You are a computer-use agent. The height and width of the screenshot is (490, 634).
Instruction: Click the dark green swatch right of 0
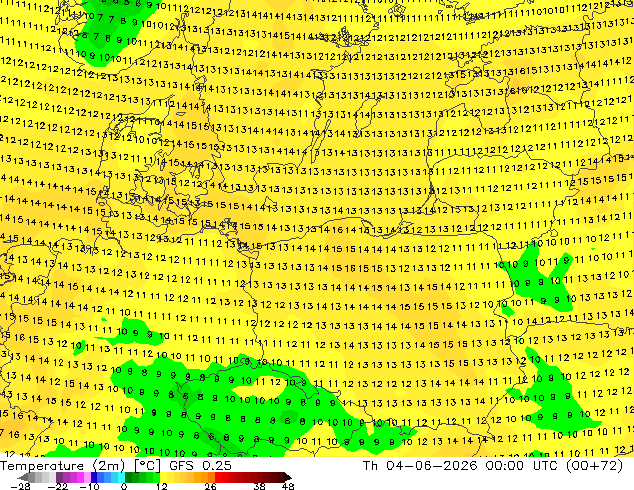pyautogui.click(x=128, y=477)
